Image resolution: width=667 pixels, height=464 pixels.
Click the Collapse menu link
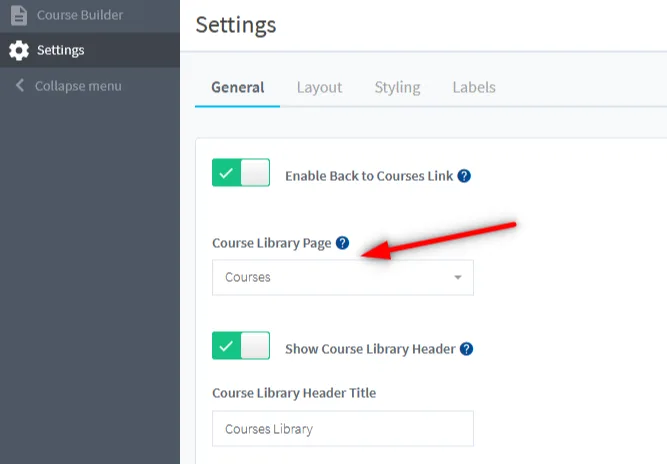click(78, 86)
